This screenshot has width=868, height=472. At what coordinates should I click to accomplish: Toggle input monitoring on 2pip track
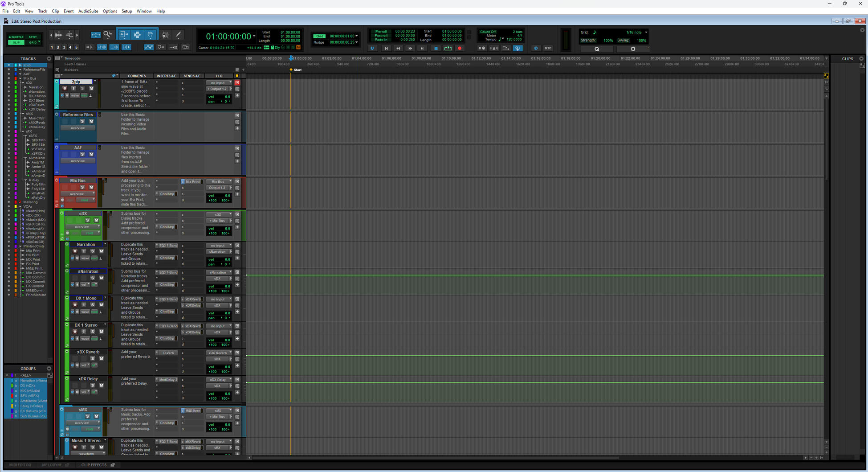coord(74,88)
